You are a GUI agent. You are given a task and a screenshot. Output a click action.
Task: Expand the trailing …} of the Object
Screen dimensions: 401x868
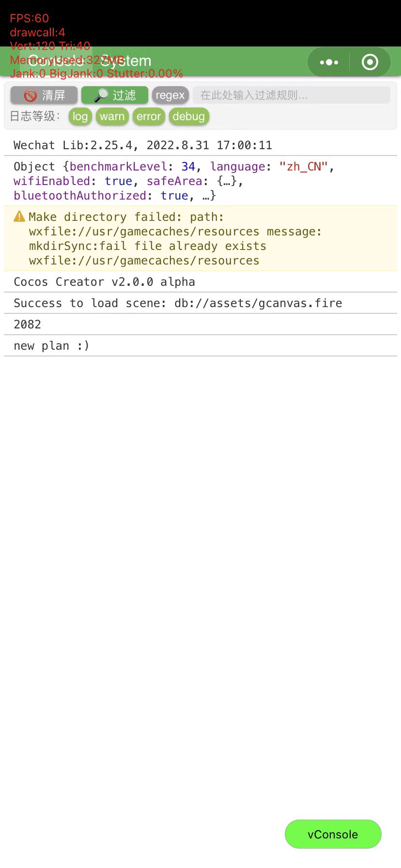tap(209, 196)
